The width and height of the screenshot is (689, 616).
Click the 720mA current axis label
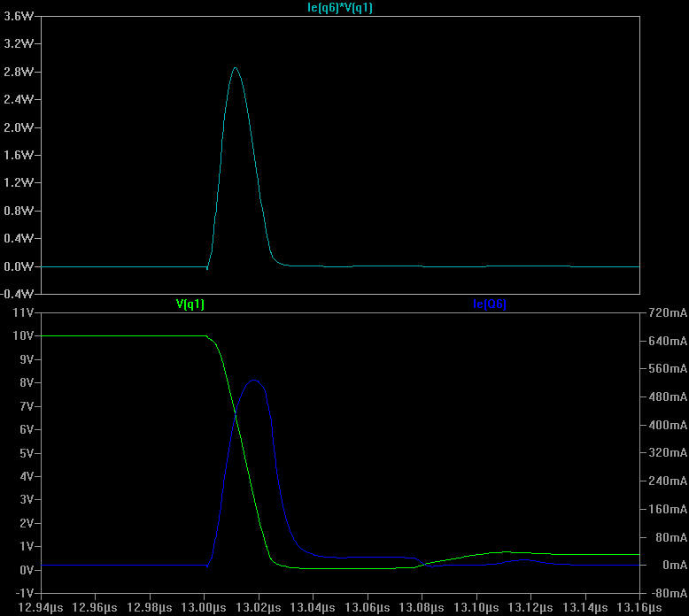tap(668, 312)
